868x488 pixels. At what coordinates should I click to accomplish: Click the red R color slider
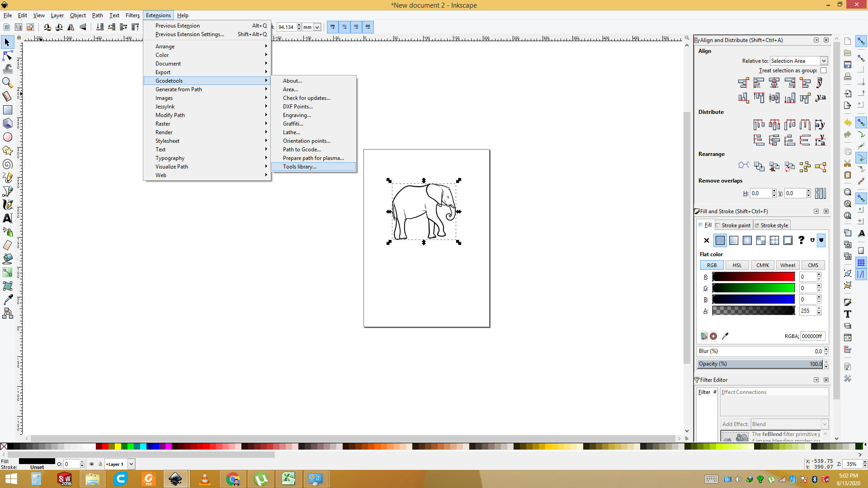[753, 277]
